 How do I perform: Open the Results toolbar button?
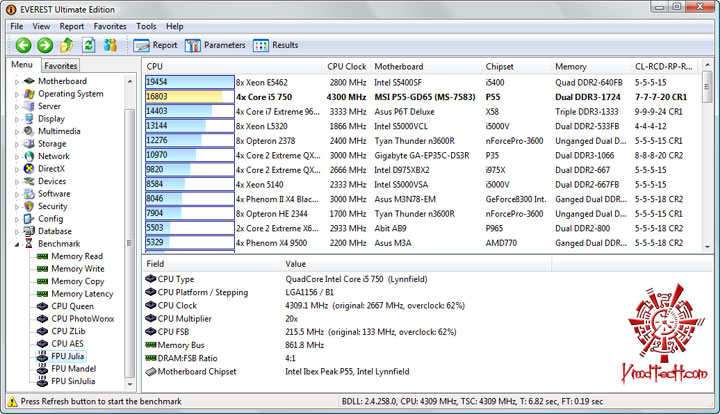click(x=276, y=45)
